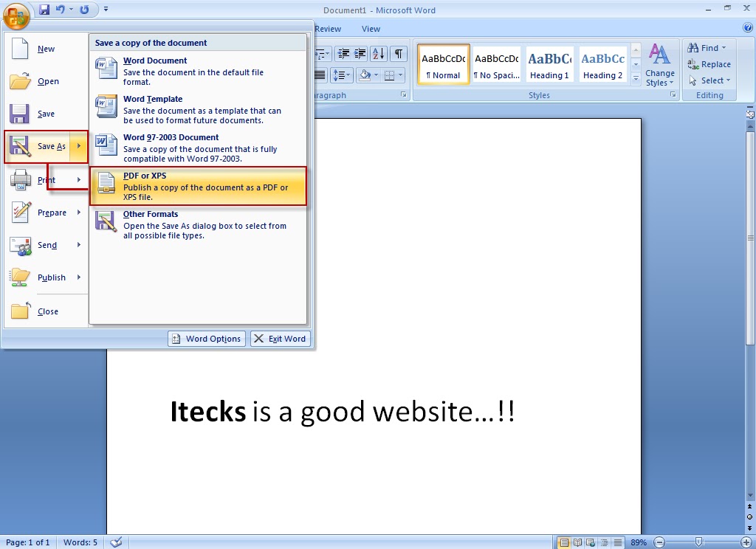Choose Save in the Office menu
This screenshot has height=549, width=756.
[46, 114]
